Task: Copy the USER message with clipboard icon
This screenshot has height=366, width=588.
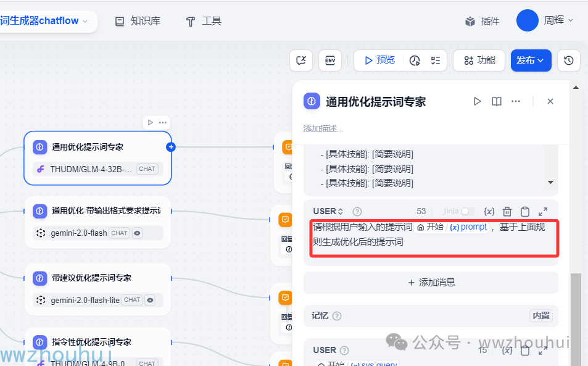Action: (x=525, y=212)
